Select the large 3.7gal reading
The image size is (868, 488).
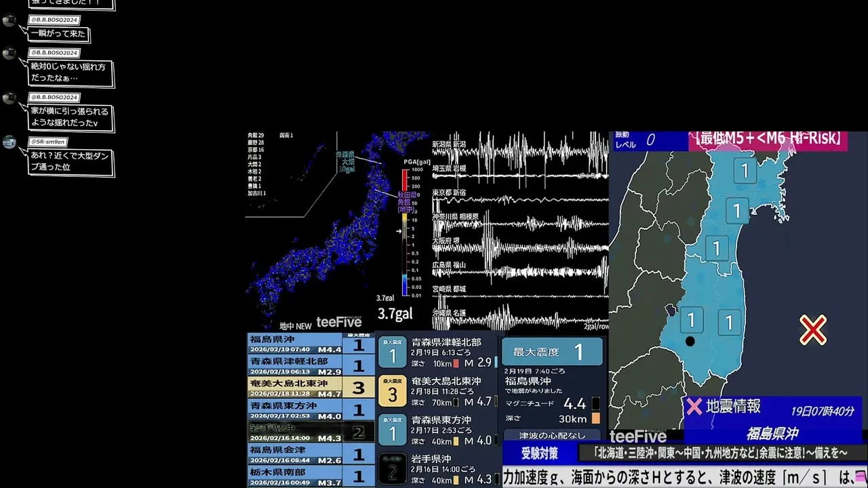click(x=395, y=314)
